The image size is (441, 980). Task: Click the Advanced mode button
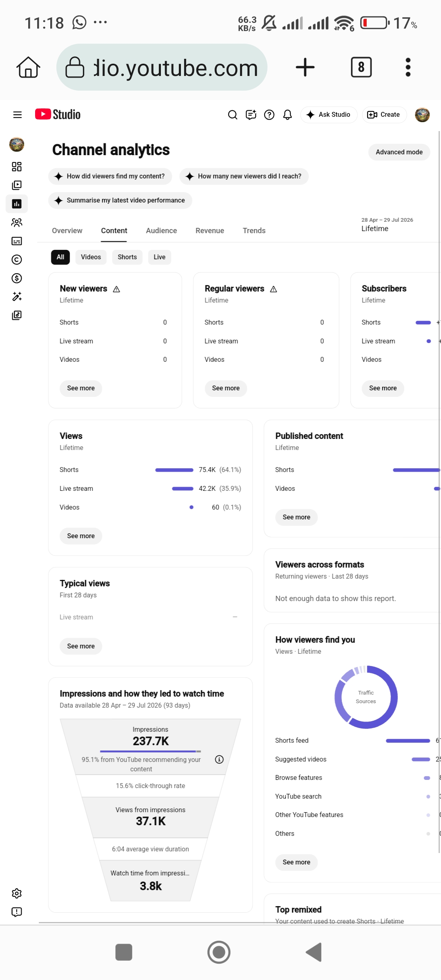pyautogui.click(x=399, y=152)
